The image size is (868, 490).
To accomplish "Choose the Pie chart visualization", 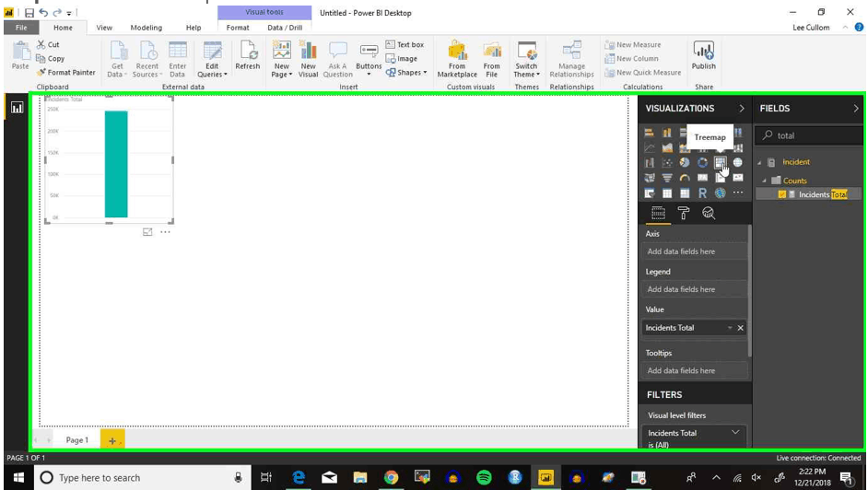I will point(685,163).
